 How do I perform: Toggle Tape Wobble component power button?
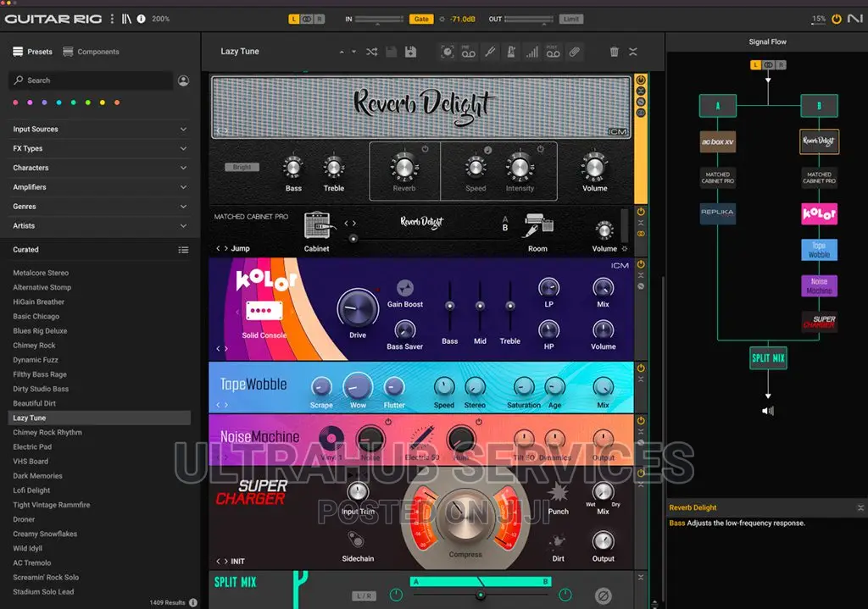641,368
